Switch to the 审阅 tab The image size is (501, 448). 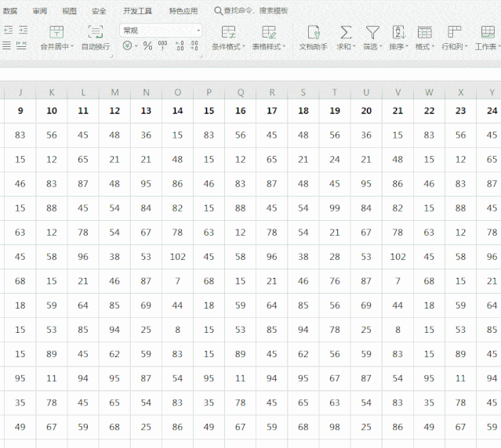coord(40,11)
